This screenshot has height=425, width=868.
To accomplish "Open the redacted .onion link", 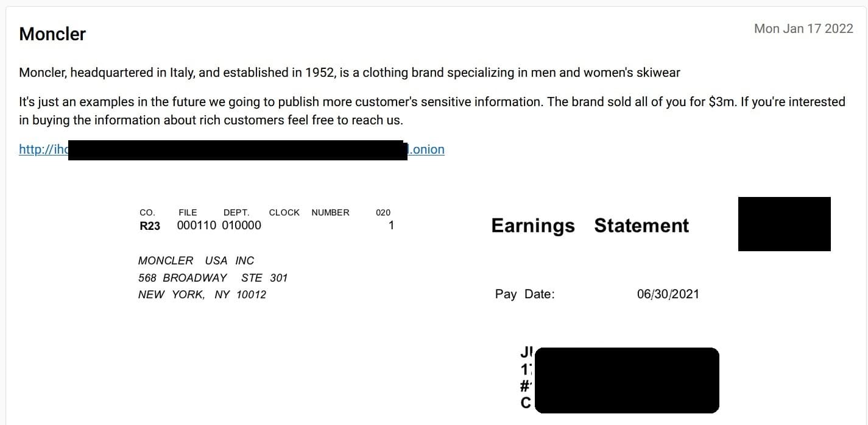I will pyautogui.click(x=231, y=149).
